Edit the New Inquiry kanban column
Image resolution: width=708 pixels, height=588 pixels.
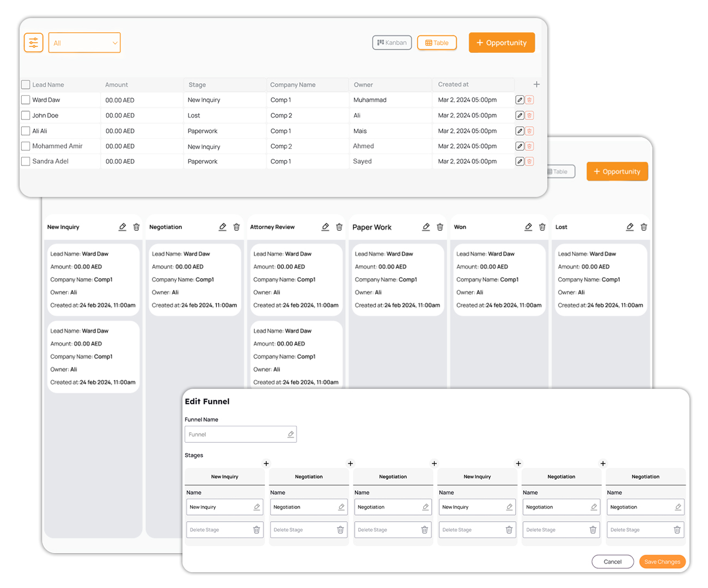(x=123, y=227)
